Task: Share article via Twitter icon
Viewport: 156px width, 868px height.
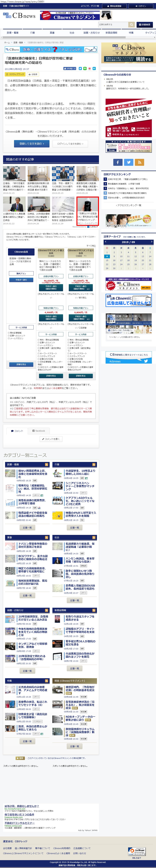Action: coord(80,68)
